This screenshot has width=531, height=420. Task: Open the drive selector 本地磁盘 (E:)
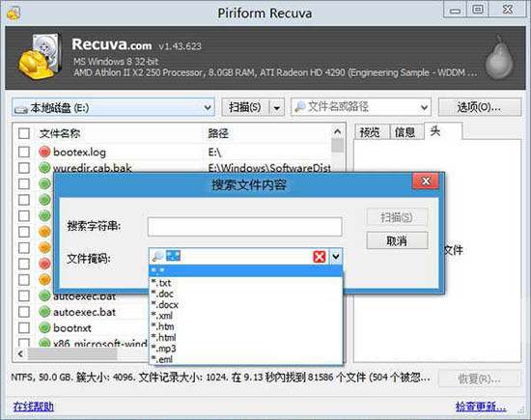[114, 107]
